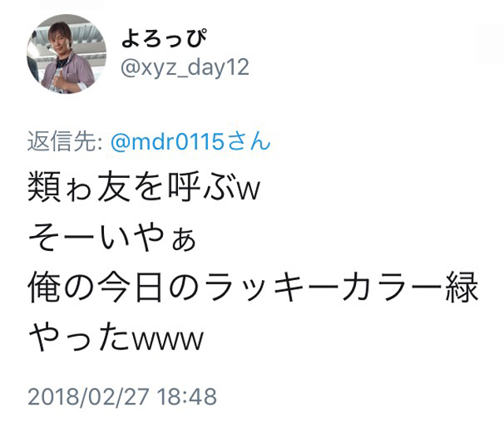Click the trailing www after やった
This screenshot has width=504, height=428.
point(168,341)
